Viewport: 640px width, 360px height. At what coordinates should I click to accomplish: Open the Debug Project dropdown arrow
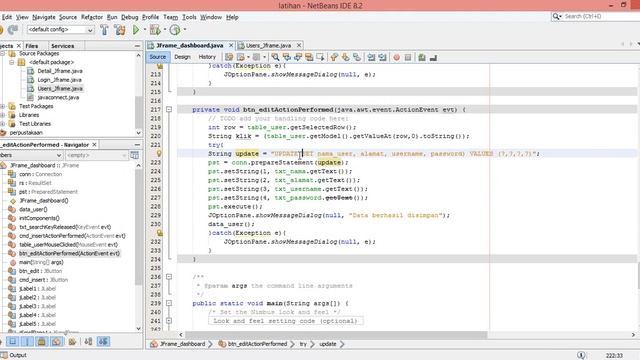click(x=165, y=30)
